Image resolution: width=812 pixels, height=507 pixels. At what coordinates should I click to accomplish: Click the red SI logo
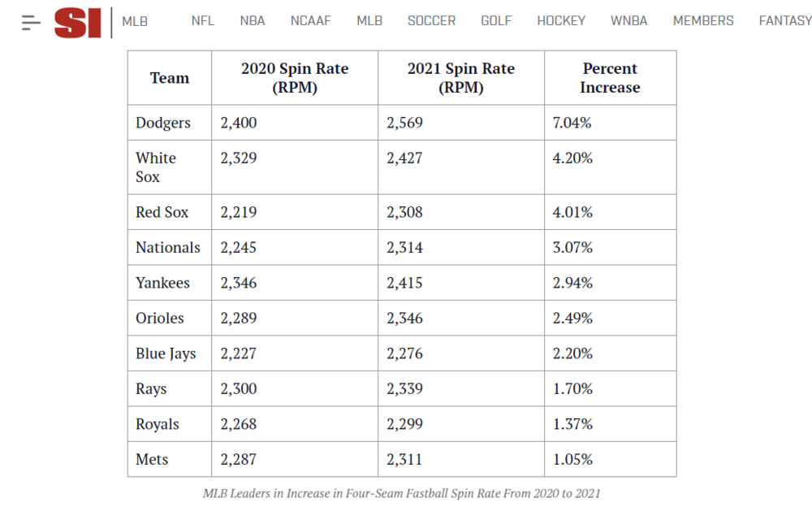[78, 22]
